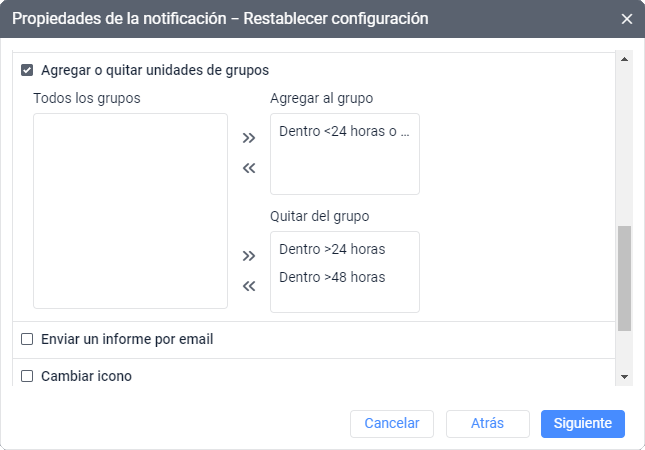
Task: Uncheck Agregar o quitar unidades de grupos
Action: point(27,70)
